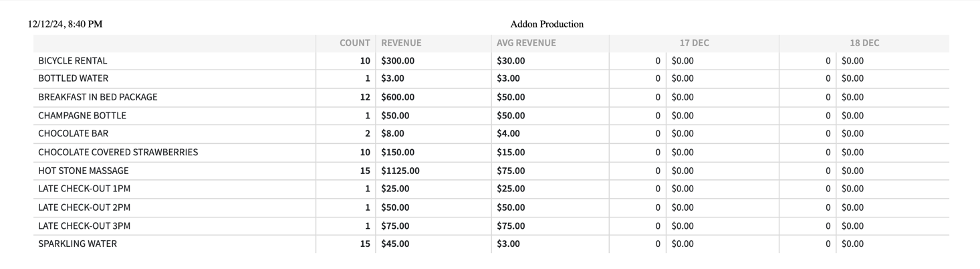The height and width of the screenshot is (269, 980).
Task: Click the 18 DEC column header
Action: tap(864, 43)
